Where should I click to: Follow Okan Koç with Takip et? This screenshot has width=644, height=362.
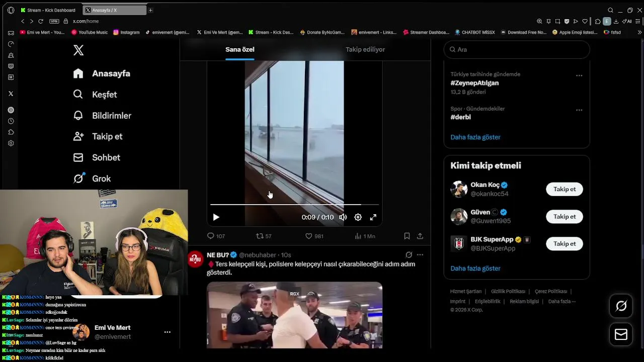565,189
